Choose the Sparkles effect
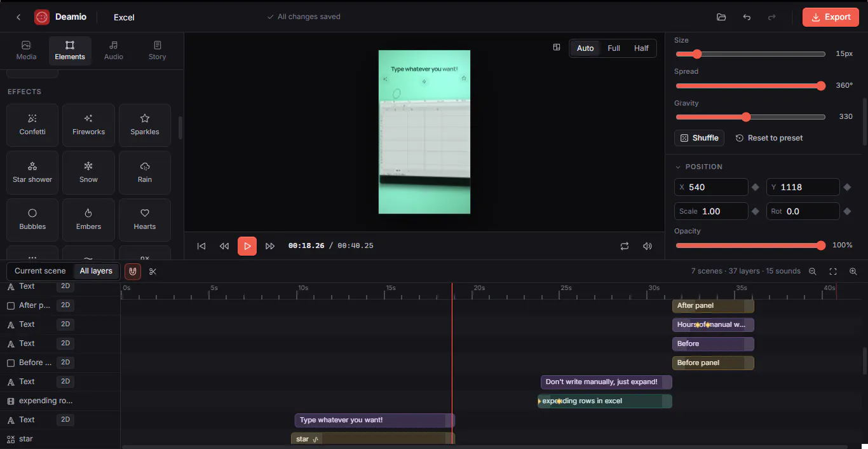 pyautogui.click(x=145, y=125)
